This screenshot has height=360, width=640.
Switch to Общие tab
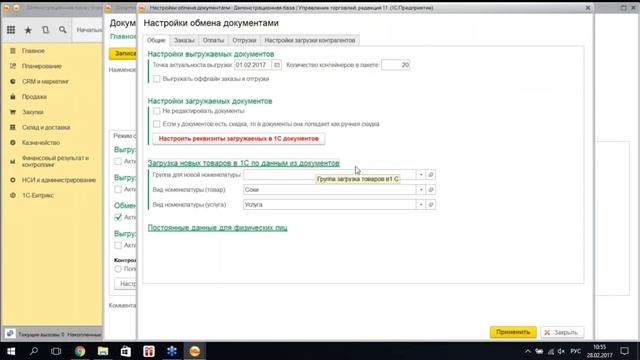(156, 40)
